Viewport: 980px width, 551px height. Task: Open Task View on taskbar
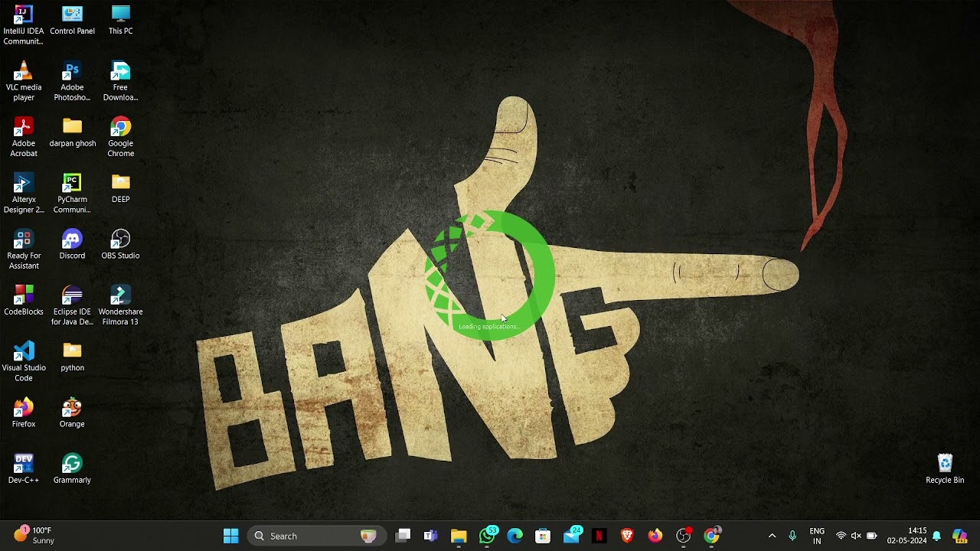click(x=403, y=536)
